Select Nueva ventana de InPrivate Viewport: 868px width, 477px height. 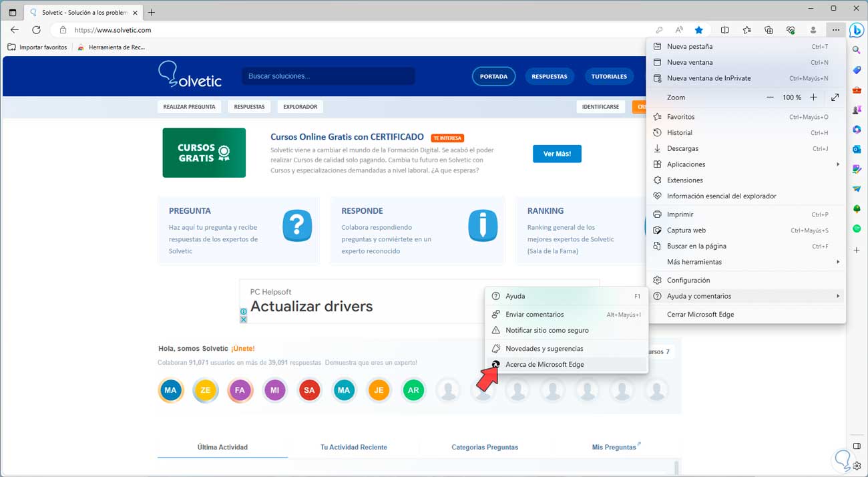745,78
